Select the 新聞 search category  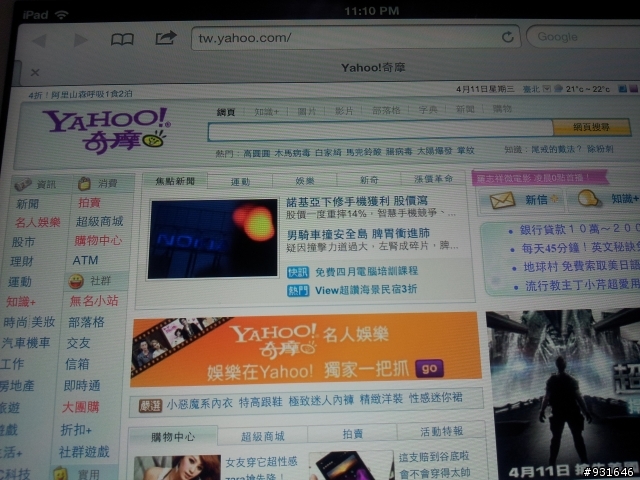click(465, 109)
